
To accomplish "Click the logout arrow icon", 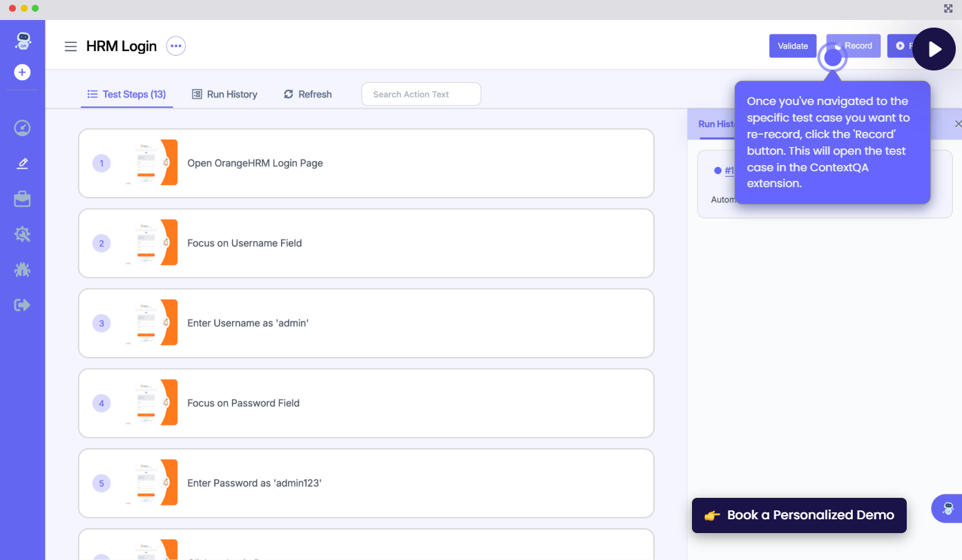I will coord(23,305).
